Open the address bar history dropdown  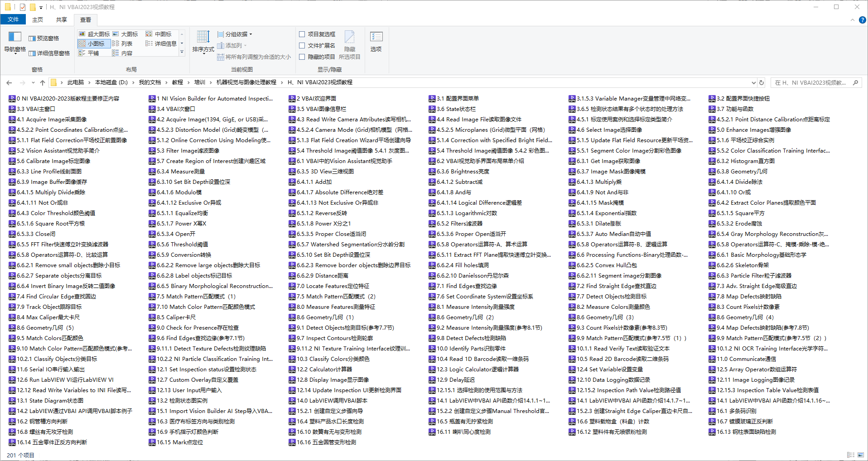[753, 82]
